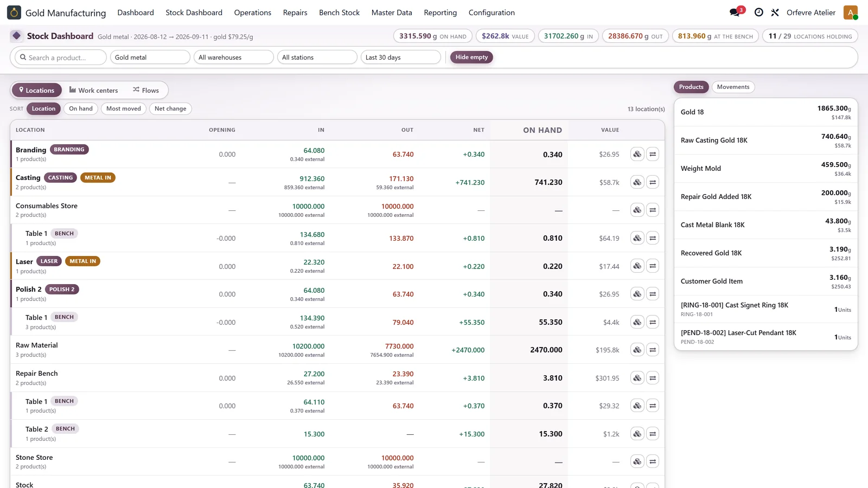Open the All stations dropdown
The image size is (868, 488).
point(317,57)
